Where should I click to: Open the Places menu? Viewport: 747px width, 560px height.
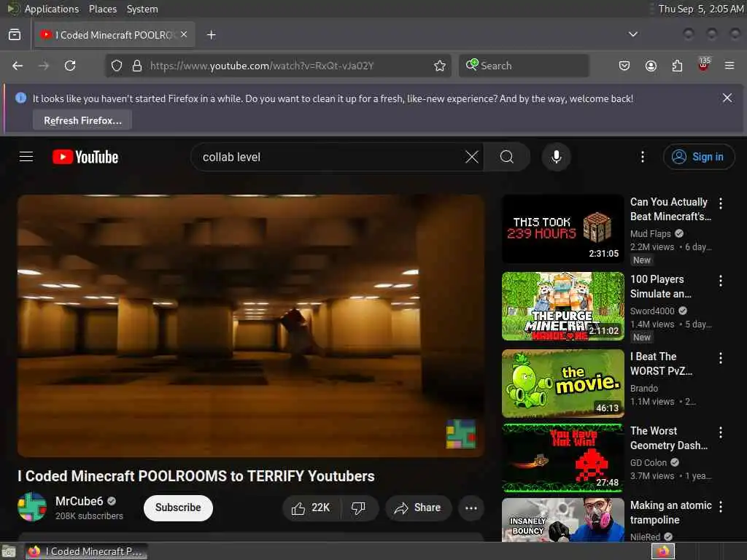click(102, 9)
